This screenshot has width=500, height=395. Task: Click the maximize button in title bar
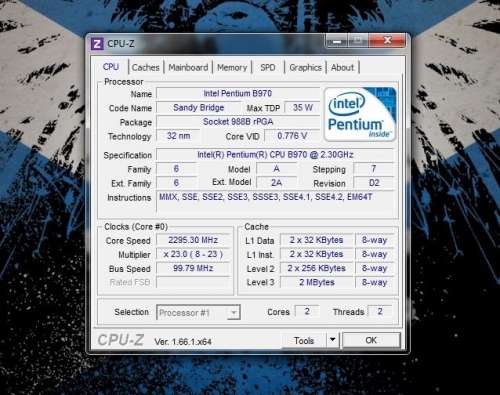pos(358,41)
